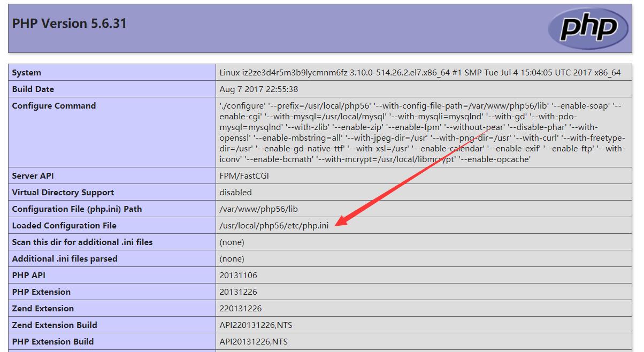Image resolution: width=644 pixels, height=352 pixels.
Task: Select the Scan this dir label
Action: 82,242
